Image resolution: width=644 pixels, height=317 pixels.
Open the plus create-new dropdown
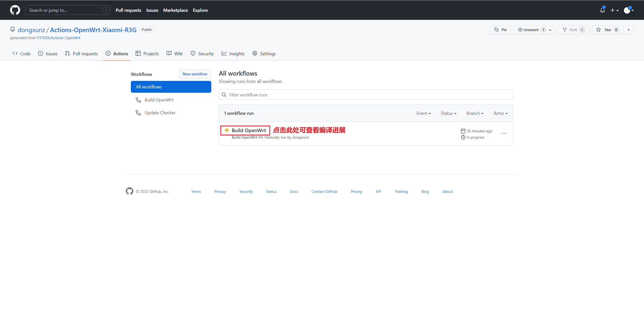614,10
